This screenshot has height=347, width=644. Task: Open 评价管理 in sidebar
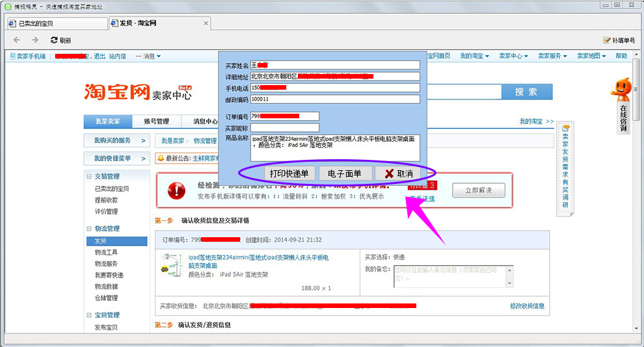pyautogui.click(x=106, y=212)
